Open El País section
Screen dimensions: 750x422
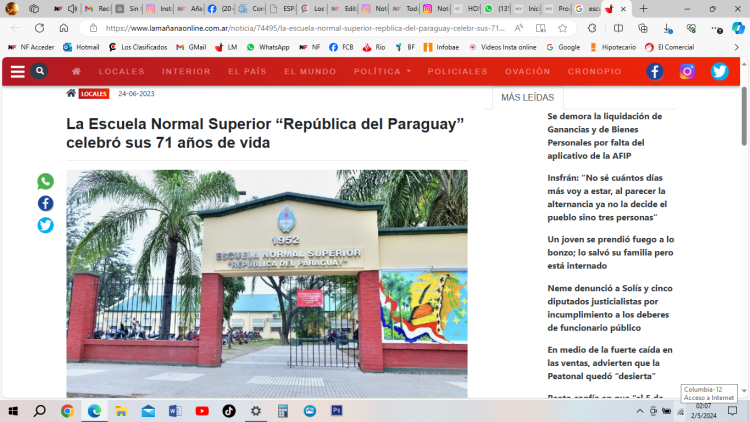247,71
